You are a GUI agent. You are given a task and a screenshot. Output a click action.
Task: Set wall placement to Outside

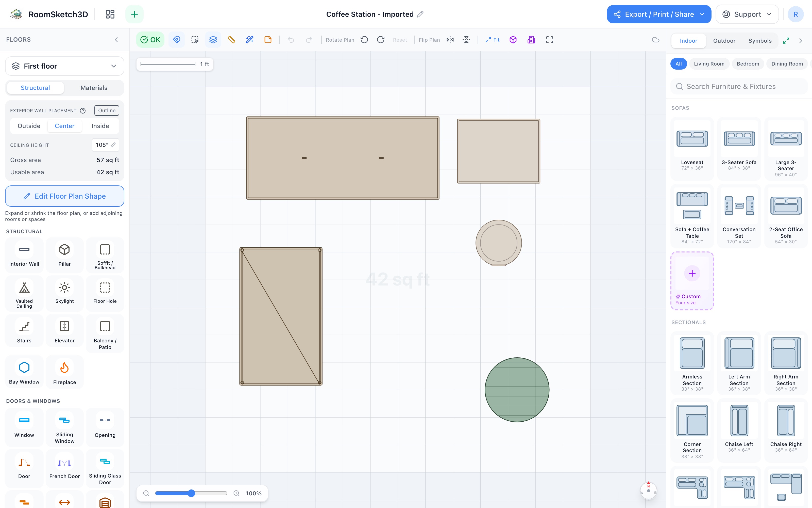[29, 126]
